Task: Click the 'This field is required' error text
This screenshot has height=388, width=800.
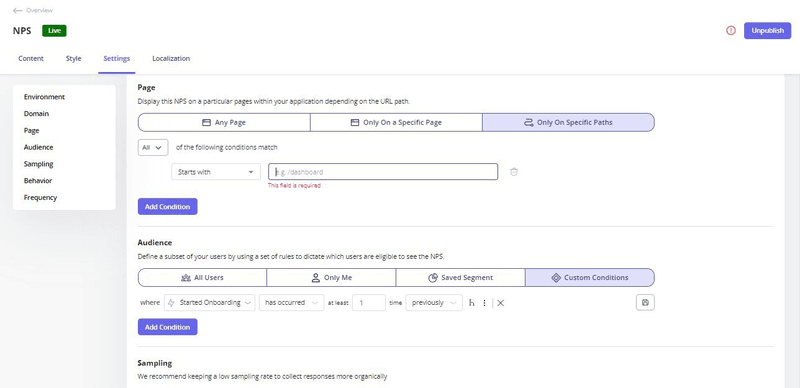Action: click(294, 186)
